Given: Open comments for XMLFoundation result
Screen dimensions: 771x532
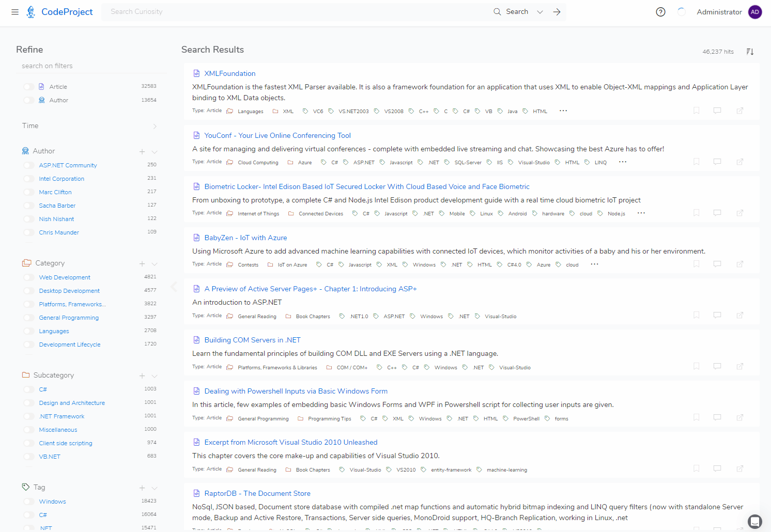Looking at the screenshot, I should pyautogui.click(x=717, y=111).
